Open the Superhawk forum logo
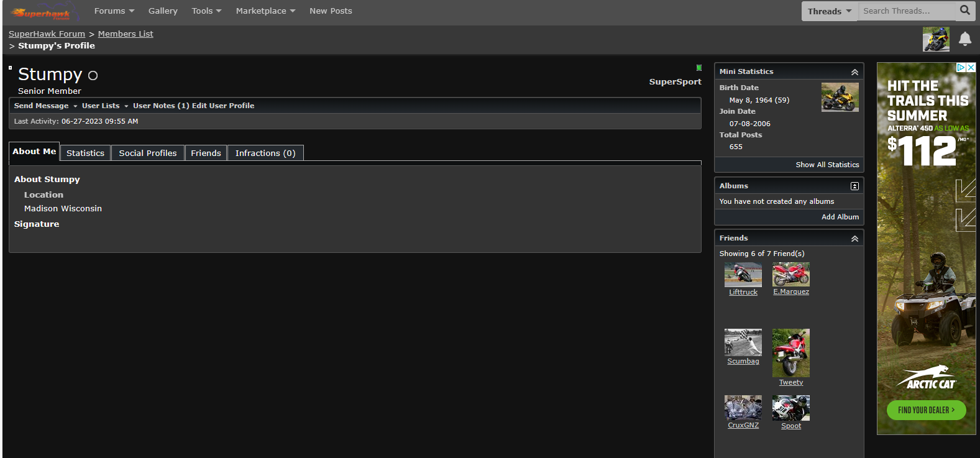The width and height of the screenshot is (980, 458). coord(42,12)
